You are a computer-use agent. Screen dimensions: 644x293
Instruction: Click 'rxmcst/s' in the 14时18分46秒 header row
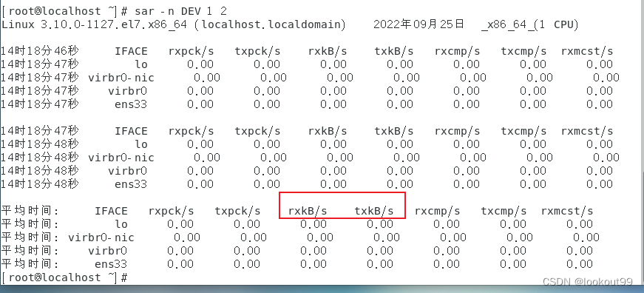pyautogui.click(x=587, y=51)
